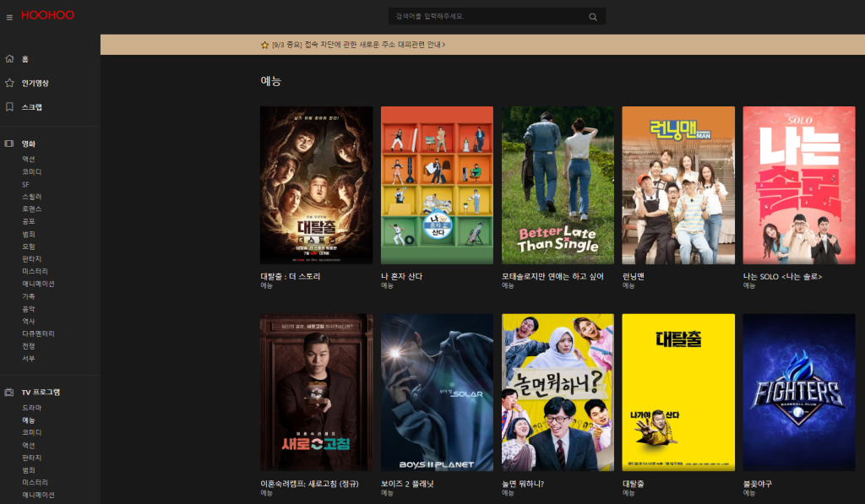Image resolution: width=865 pixels, height=504 pixels.
Task: Click the 보이즈 2 플래닛 title link
Action: (407, 484)
